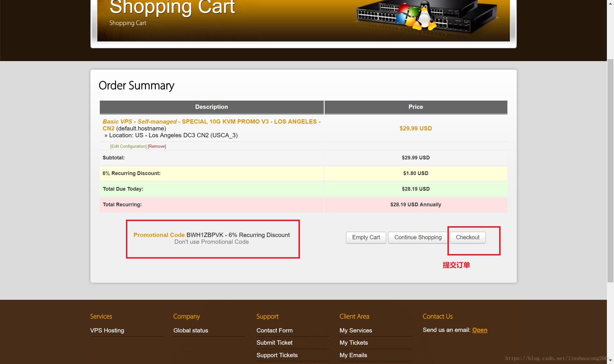614x364 pixels.
Task: Go to Contact Form link
Action: (x=274, y=330)
